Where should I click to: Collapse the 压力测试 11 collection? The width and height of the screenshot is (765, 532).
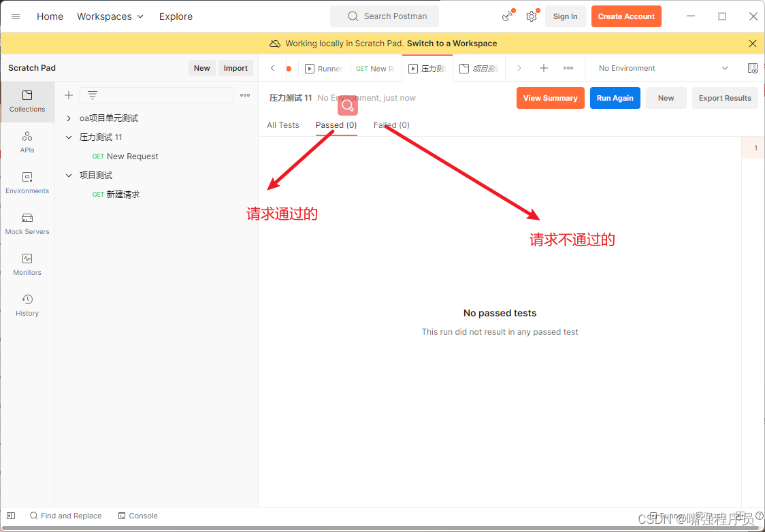[69, 137]
